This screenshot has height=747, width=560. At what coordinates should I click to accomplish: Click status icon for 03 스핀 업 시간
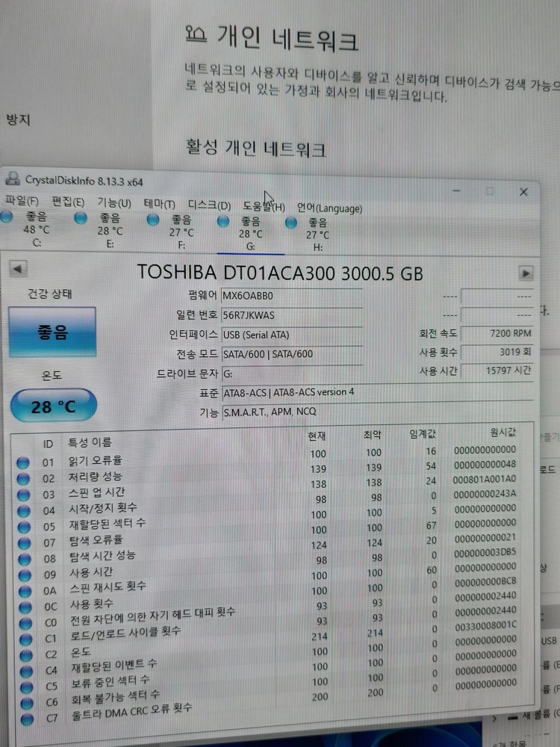click(x=23, y=495)
